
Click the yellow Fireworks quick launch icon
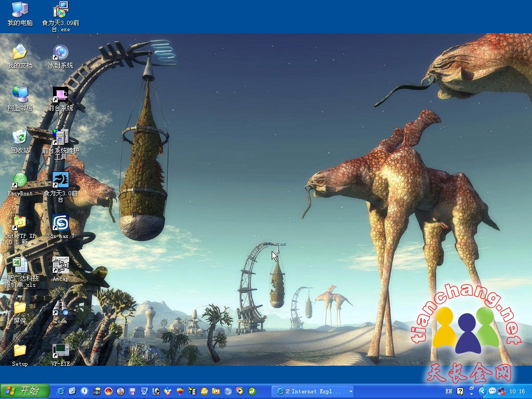[x=204, y=391]
